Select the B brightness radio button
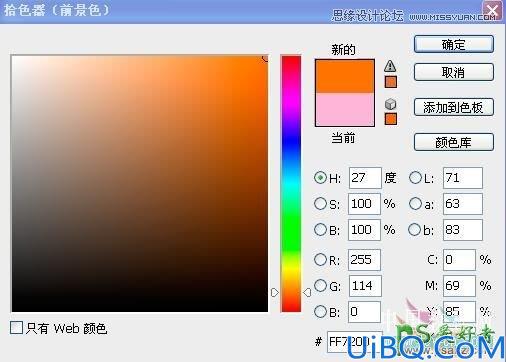Screen dimensions: 506x362 pyautogui.click(x=320, y=229)
